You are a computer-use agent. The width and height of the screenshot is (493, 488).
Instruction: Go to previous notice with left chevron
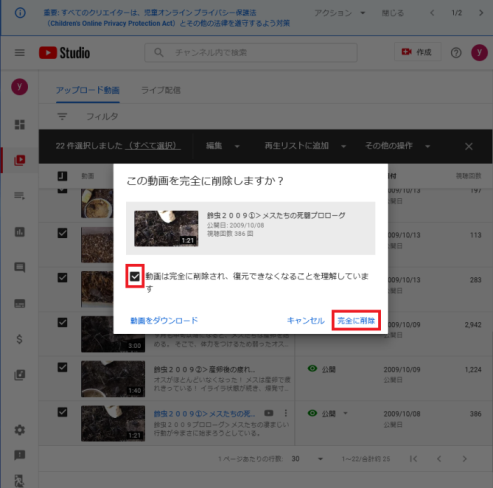(x=432, y=13)
